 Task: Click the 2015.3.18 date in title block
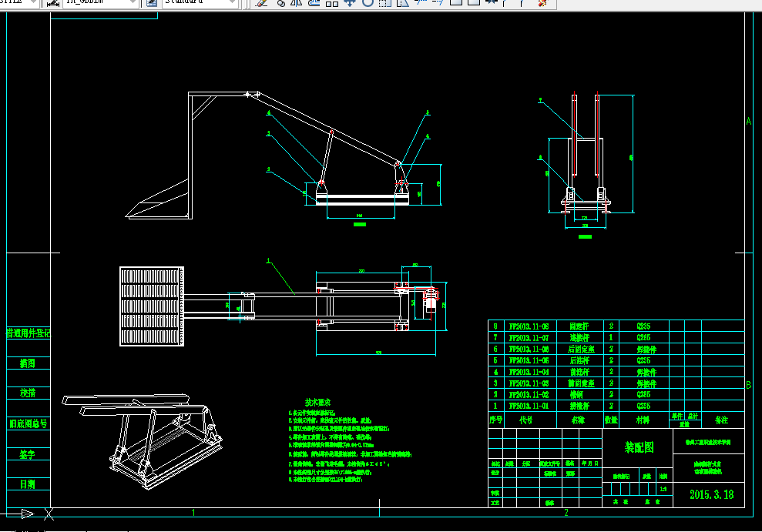[711, 494]
